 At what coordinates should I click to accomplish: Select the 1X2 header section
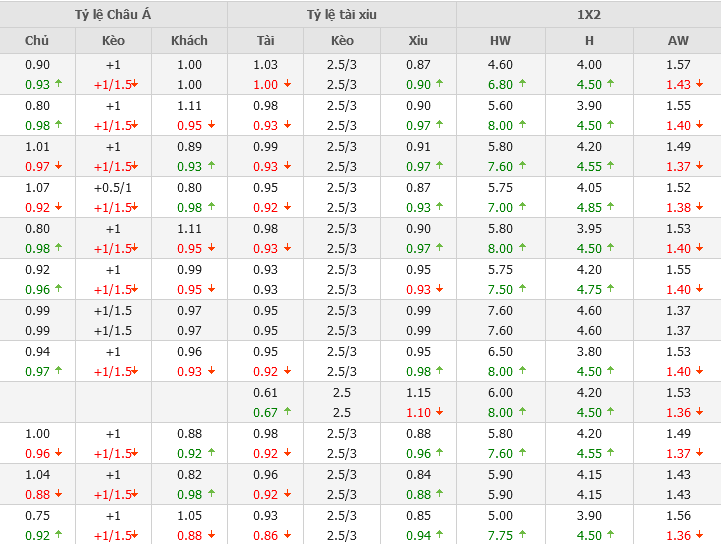589,15
